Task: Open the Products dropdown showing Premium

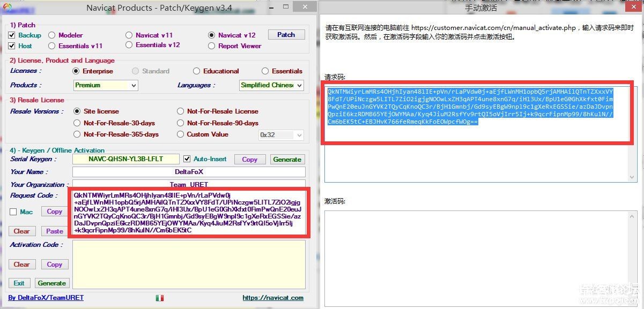Action: click(106, 85)
